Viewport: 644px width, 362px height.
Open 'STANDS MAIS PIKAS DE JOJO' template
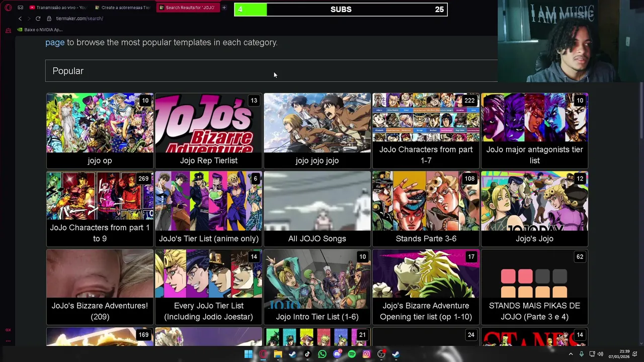click(x=534, y=287)
